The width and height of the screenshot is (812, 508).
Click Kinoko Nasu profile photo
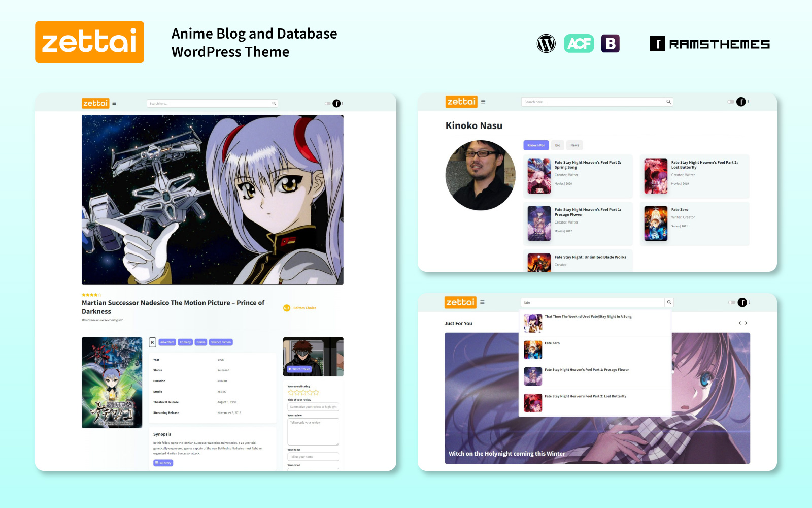pyautogui.click(x=480, y=175)
